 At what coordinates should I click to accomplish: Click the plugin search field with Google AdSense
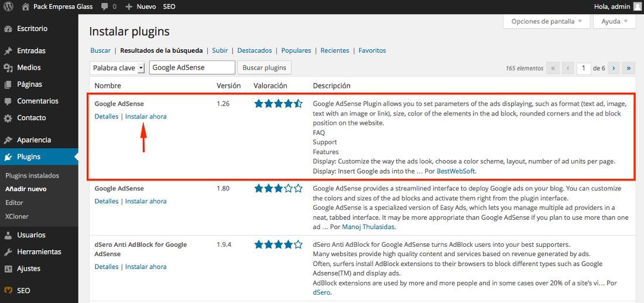click(x=192, y=68)
